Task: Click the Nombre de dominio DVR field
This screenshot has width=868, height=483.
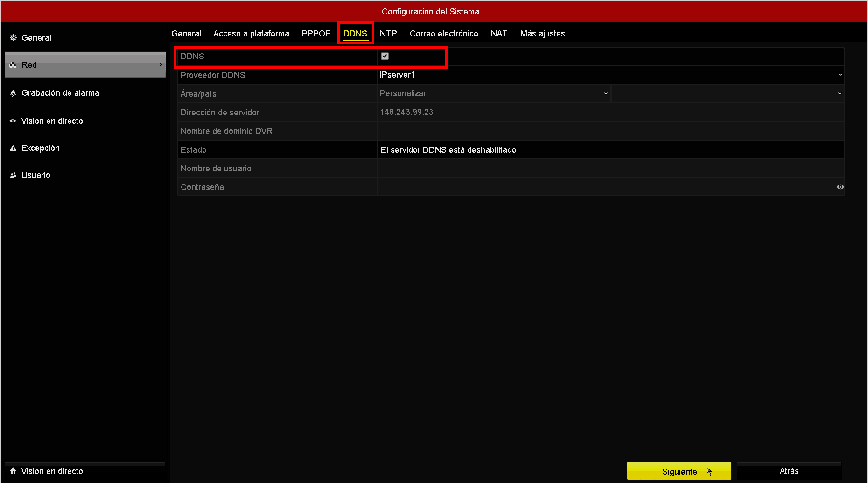Action: point(611,131)
